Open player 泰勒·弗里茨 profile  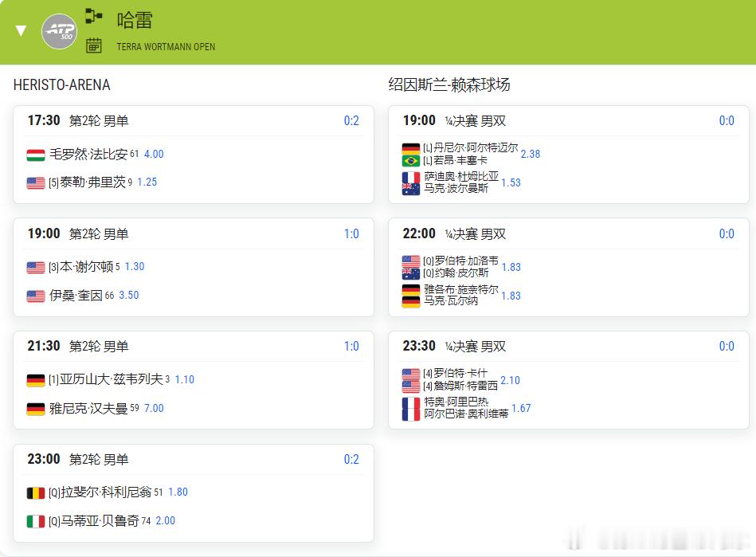click(92, 182)
